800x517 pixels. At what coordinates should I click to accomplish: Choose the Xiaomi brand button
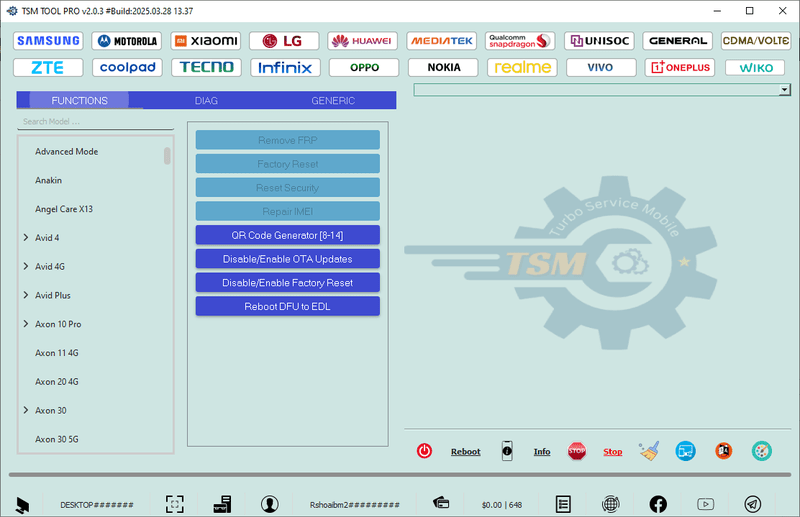pos(206,41)
